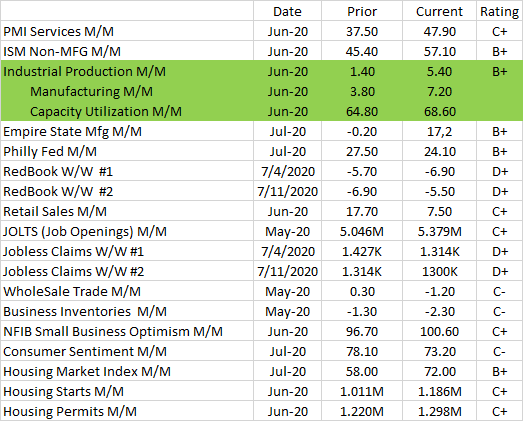Click NFIB Small Business Optimism current 100.60

440,332
